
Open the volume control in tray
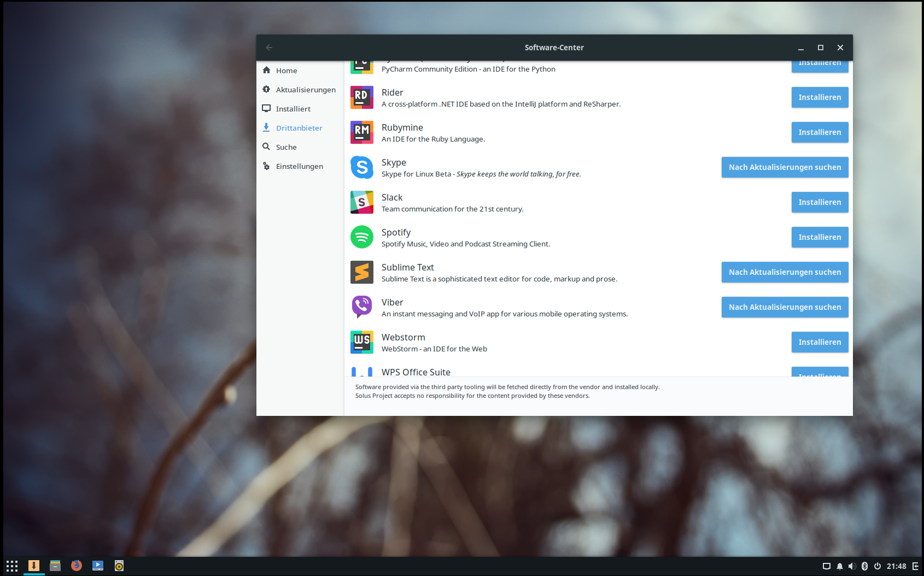(852, 566)
